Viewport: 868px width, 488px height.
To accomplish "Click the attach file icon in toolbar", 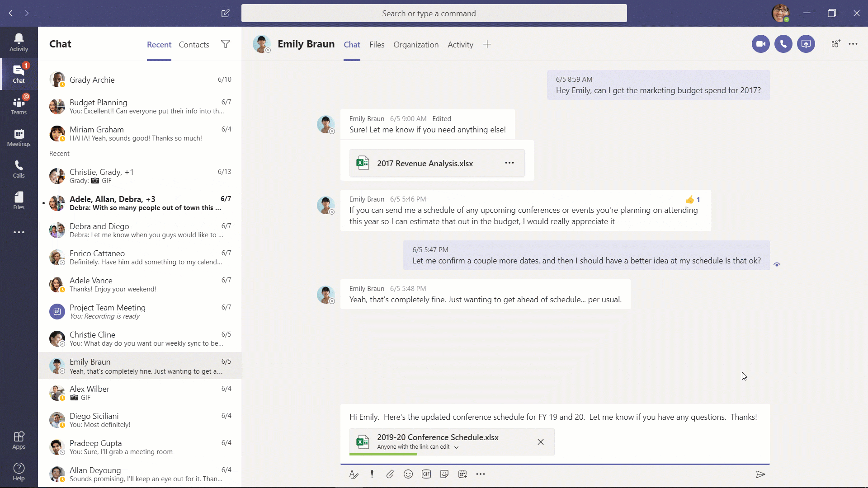I will [x=390, y=474].
